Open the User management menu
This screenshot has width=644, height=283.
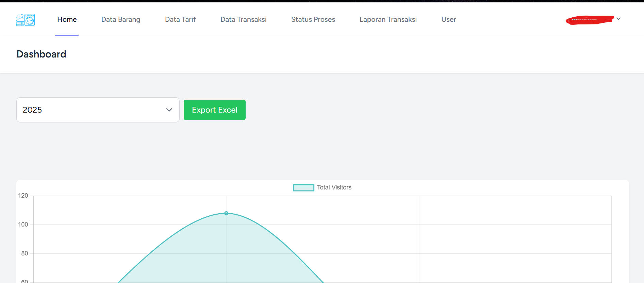click(448, 19)
